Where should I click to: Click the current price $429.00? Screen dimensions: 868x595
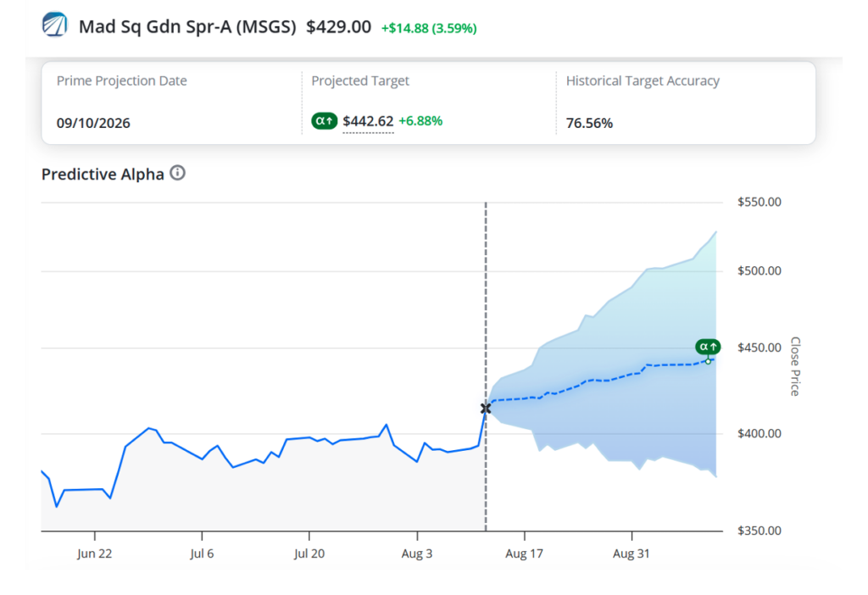tap(339, 26)
